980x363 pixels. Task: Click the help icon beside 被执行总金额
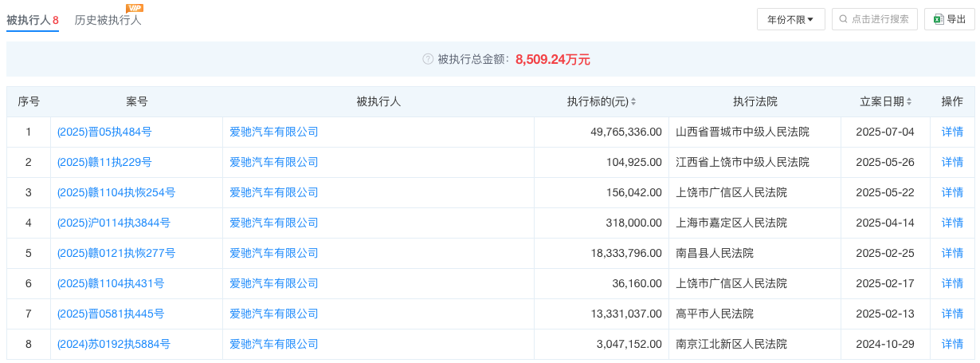coord(428,59)
